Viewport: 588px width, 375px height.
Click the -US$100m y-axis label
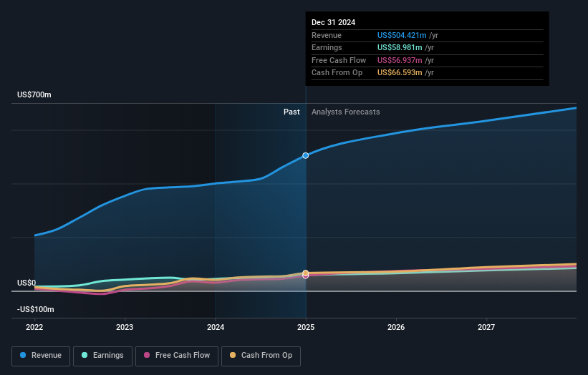36,309
